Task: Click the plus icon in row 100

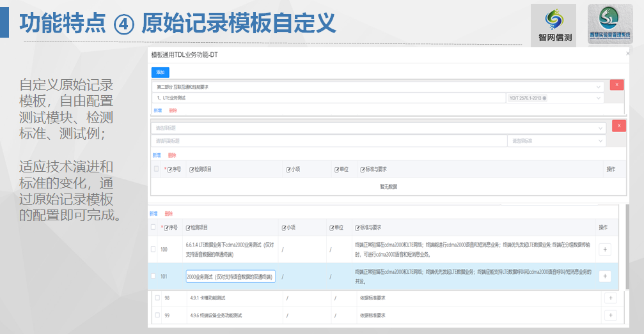Action: (605, 250)
